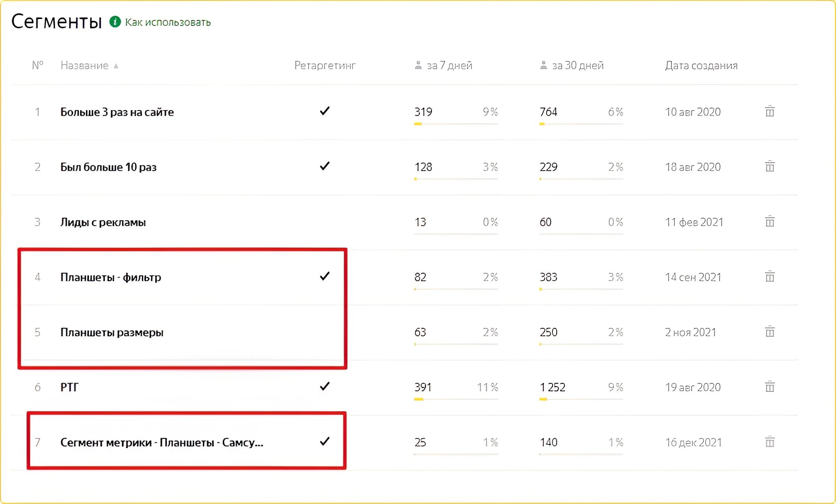Click trash icon for 'Был больше 10 раз'
This screenshot has height=504, width=836.
(x=770, y=166)
